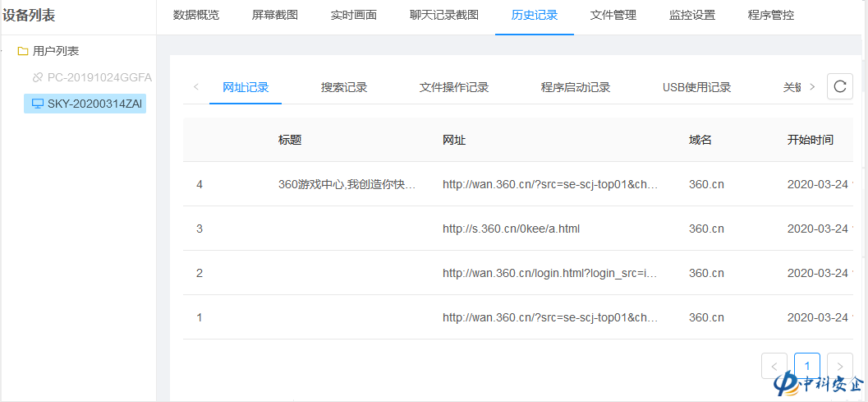Click row number 2
The height and width of the screenshot is (402, 868).
pos(200,273)
